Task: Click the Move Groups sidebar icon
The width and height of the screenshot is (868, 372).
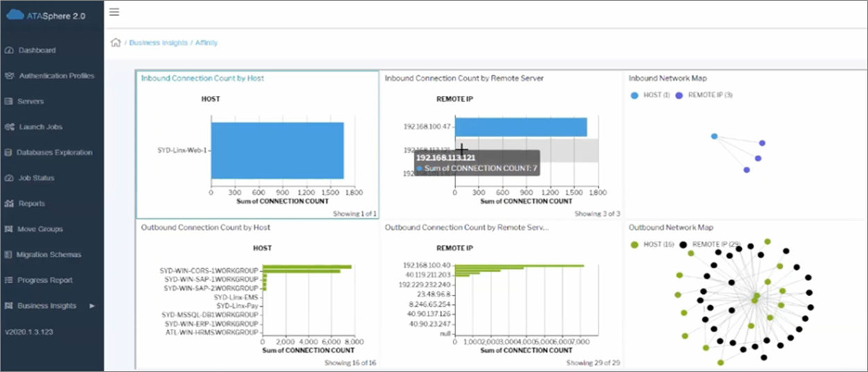Action: [9, 229]
